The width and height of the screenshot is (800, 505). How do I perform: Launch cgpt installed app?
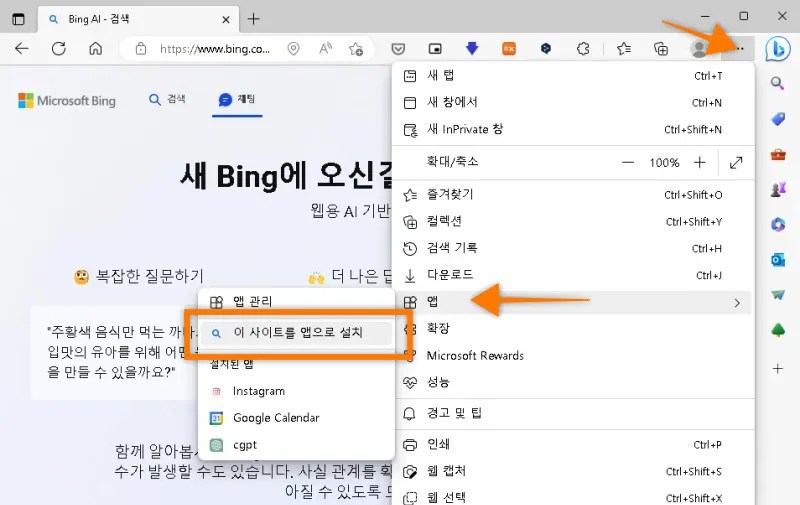[x=296, y=445]
